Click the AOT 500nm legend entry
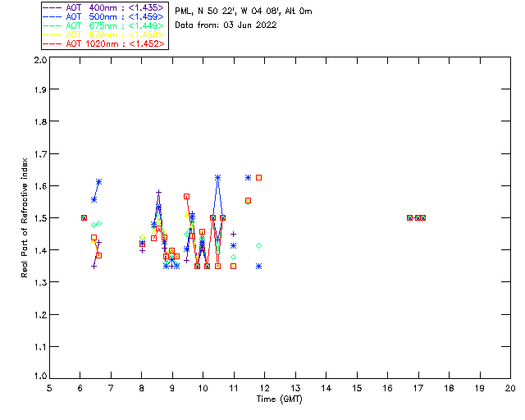This screenshot has height=420, width=525. click(x=104, y=16)
